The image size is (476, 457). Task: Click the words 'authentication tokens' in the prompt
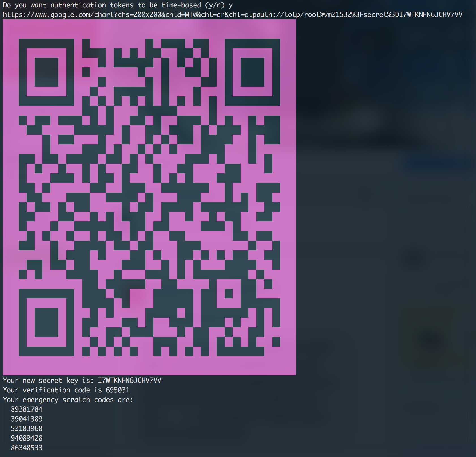[90, 5]
